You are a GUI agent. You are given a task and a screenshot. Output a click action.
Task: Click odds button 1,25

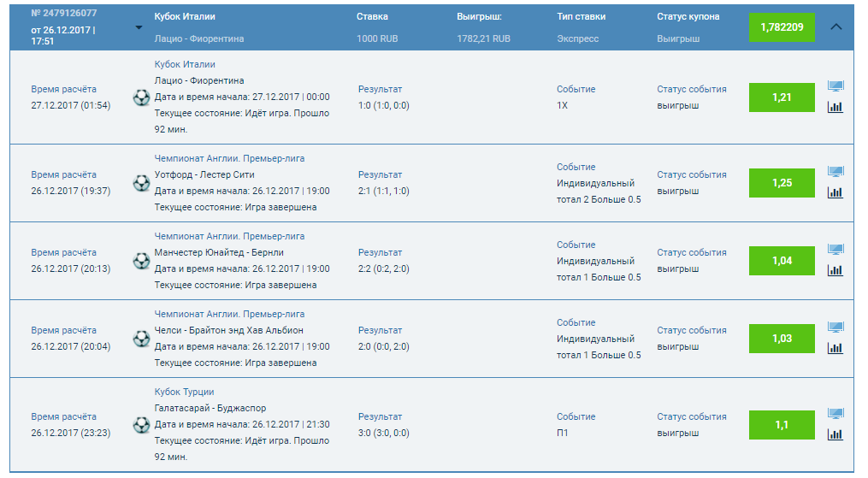782,183
